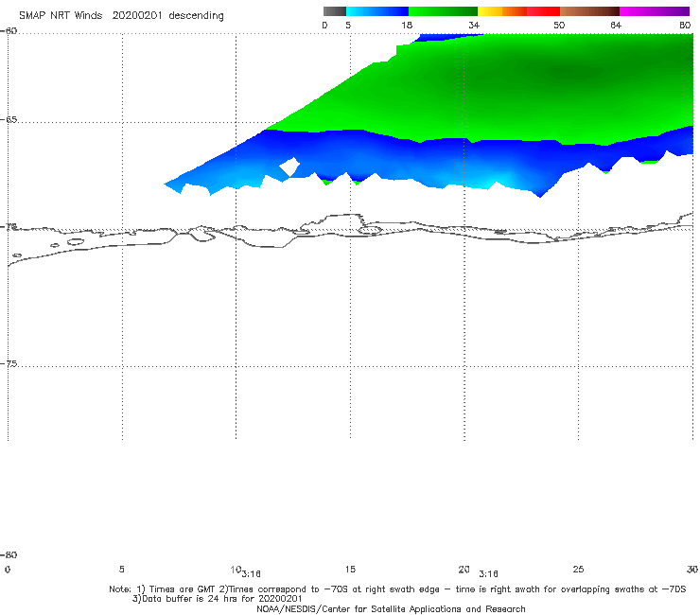Click the longitude axis label '15'
The image size is (700, 615).
[x=350, y=569]
